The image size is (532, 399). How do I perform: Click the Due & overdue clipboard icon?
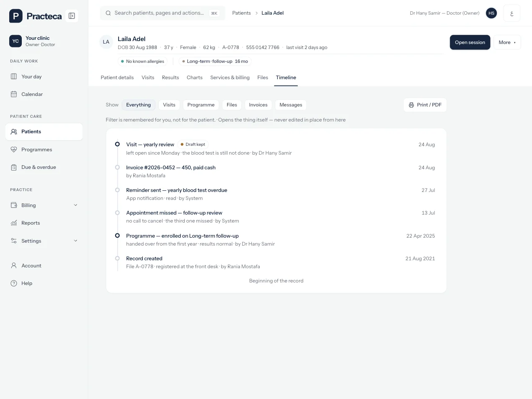[14, 167]
